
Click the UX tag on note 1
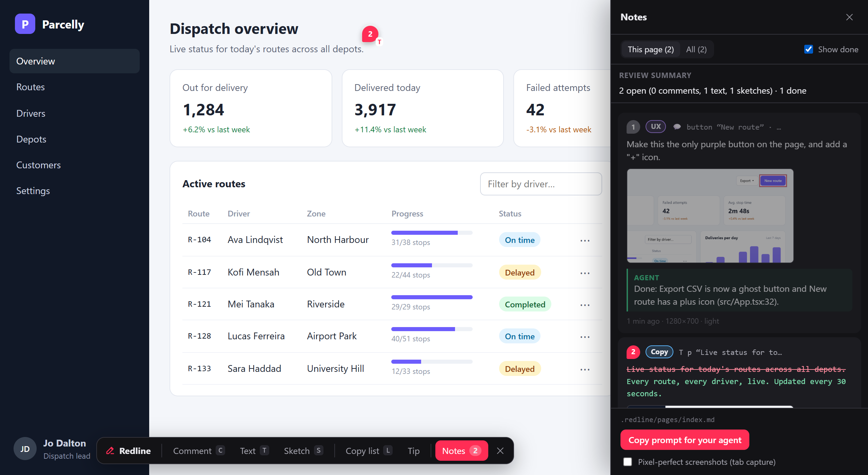coord(656,127)
